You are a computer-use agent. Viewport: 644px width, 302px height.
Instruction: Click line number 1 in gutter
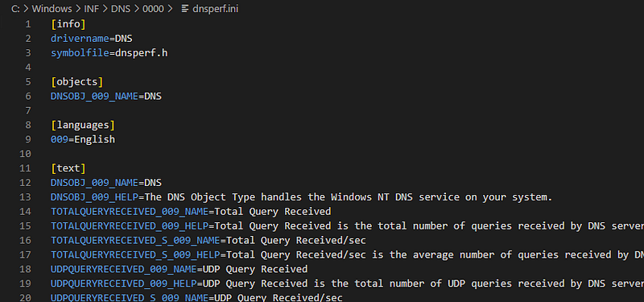tap(28, 24)
